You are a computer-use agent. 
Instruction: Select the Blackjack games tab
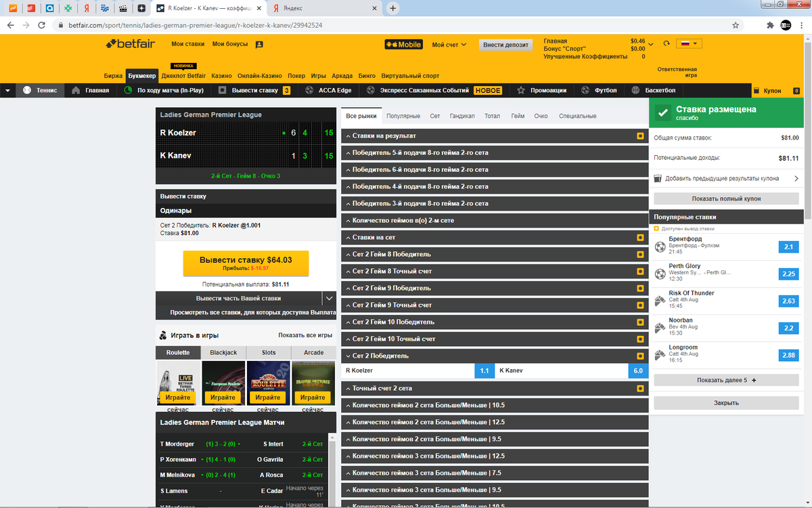point(223,353)
